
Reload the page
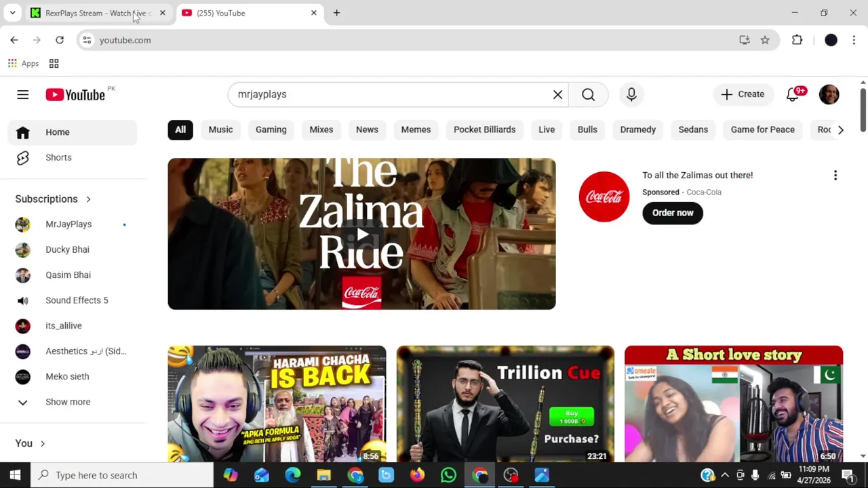(x=60, y=40)
